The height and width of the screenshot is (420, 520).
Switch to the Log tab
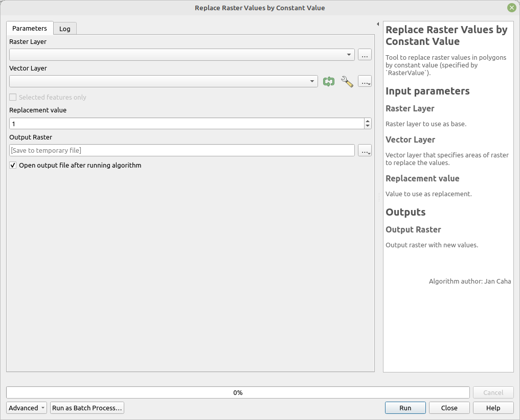[64, 29]
